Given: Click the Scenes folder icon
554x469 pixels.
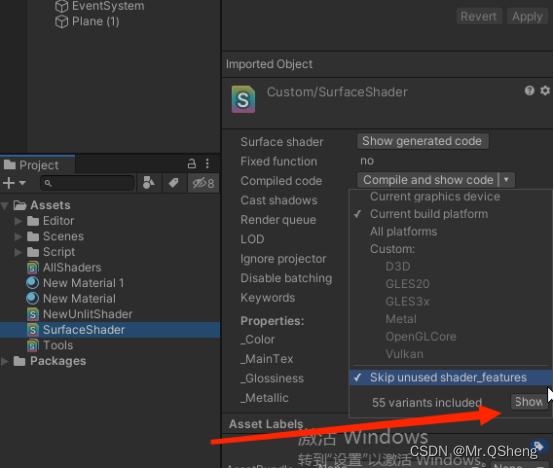Looking at the screenshot, I should point(33,237).
